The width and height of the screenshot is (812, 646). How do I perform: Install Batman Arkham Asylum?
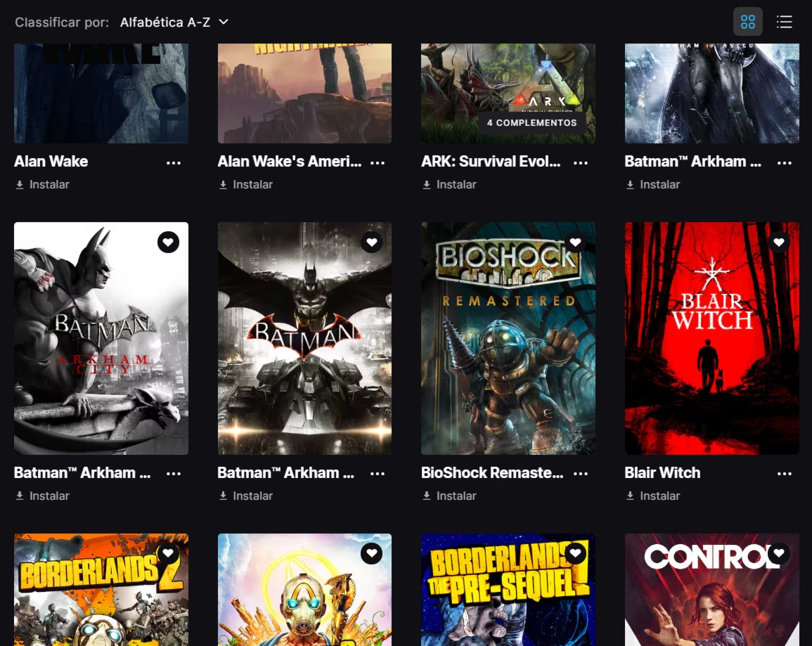(x=652, y=185)
